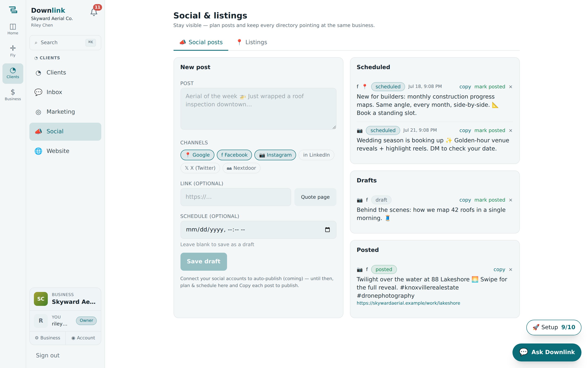Click the draft status badge
This screenshot has height=368, width=588.
pyautogui.click(x=381, y=200)
